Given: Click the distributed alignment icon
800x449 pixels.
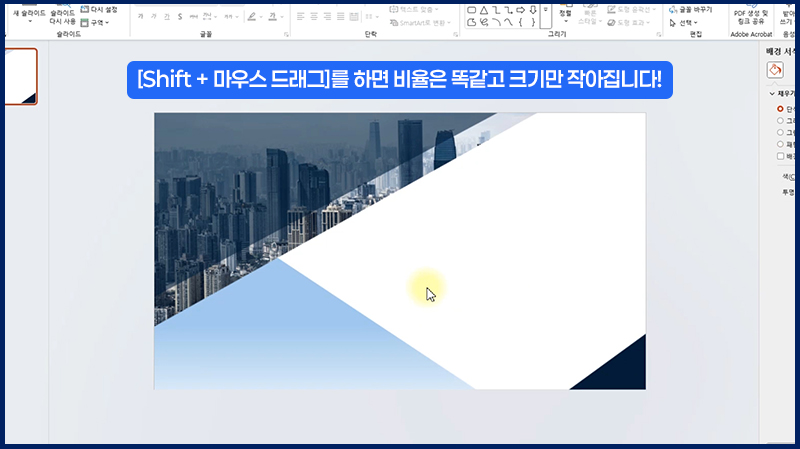Looking at the screenshot, I should [354, 17].
